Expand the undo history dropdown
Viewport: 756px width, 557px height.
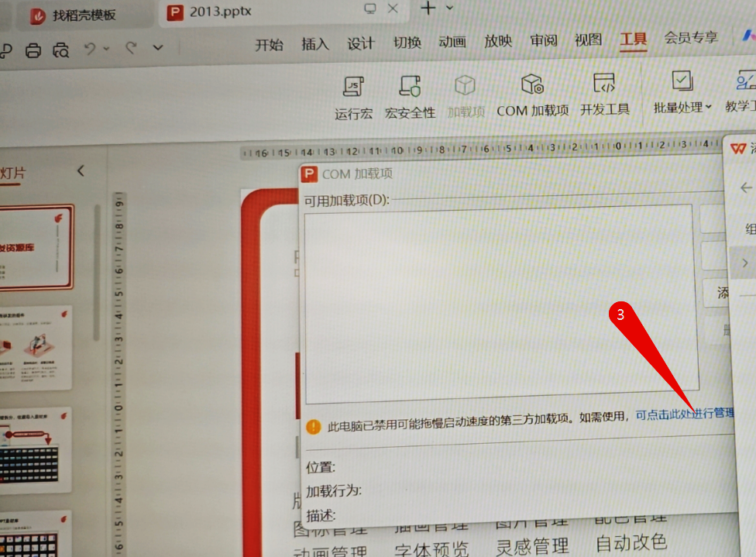click(x=107, y=48)
